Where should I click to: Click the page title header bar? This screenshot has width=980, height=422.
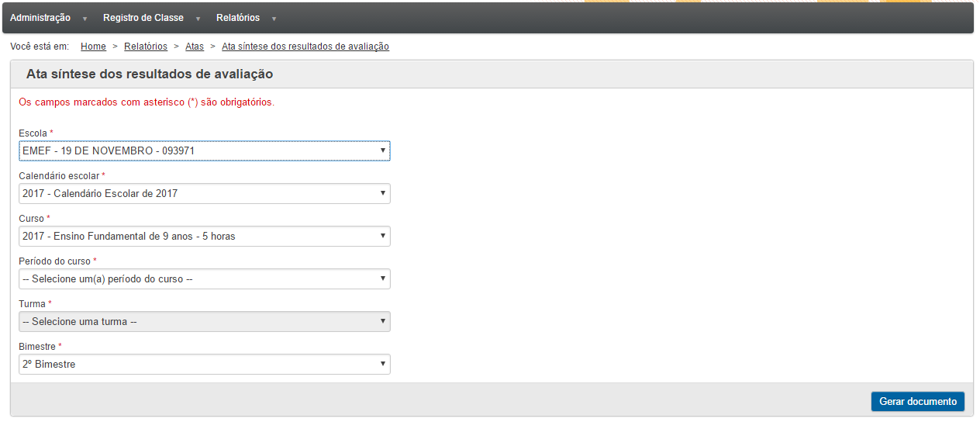[x=492, y=74]
